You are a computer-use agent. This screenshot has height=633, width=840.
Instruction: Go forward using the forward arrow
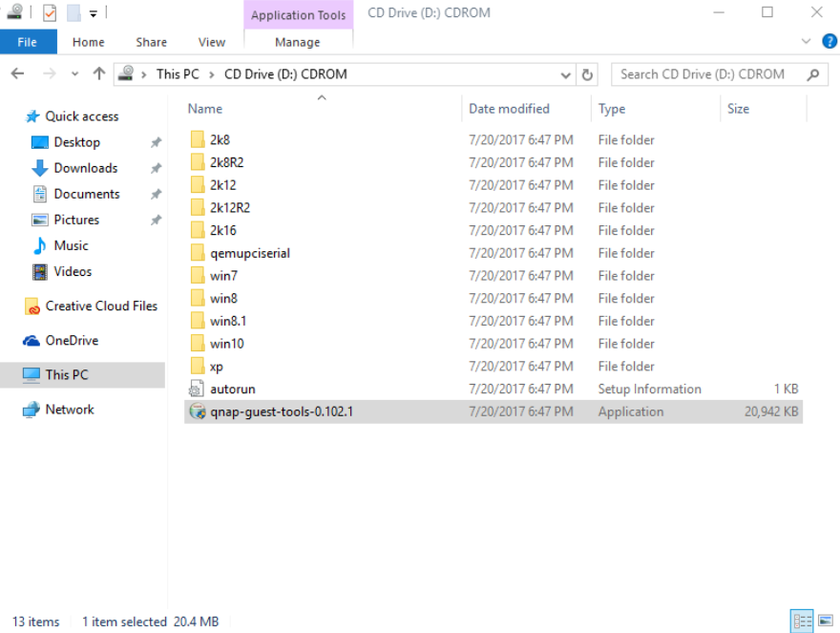click(x=50, y=74)
